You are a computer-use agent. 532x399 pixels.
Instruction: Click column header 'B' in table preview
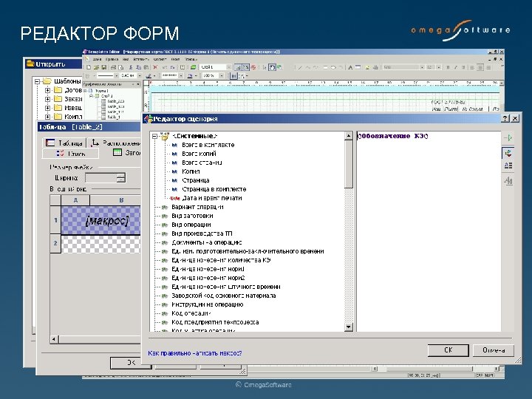(115, 200)
